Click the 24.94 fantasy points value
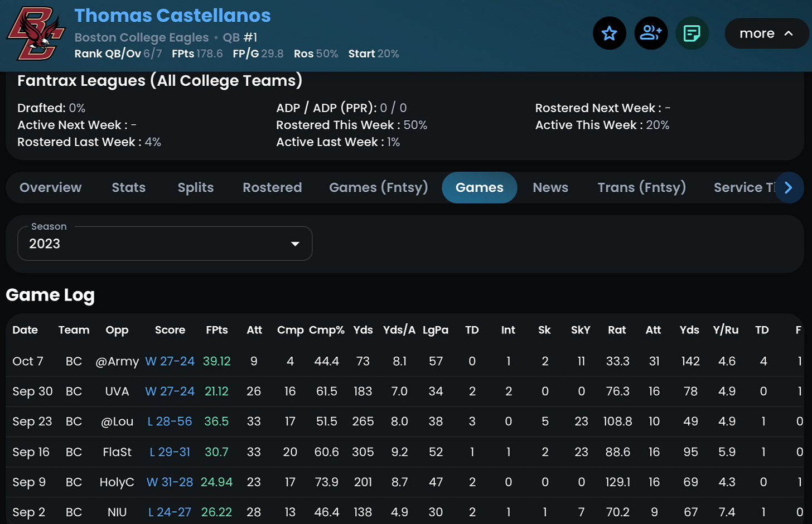The width and height of the screenshot is (812, 524). pyautogui.click(x=216, y=482)
